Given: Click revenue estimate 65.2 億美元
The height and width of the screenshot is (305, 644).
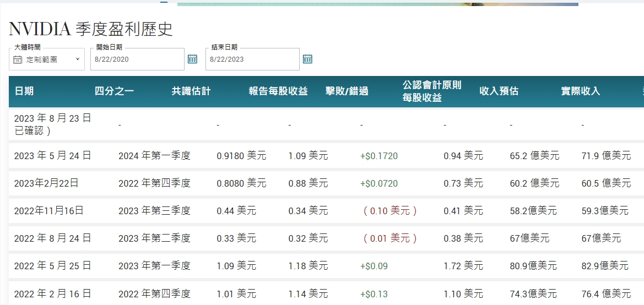Looking at the screenshot, I should (534, 156).
